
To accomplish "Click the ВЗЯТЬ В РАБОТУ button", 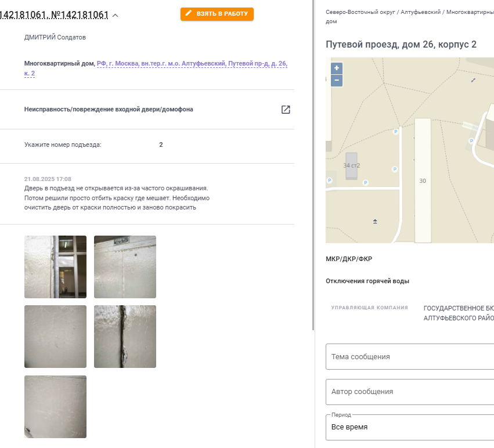I will click(217, 14).
